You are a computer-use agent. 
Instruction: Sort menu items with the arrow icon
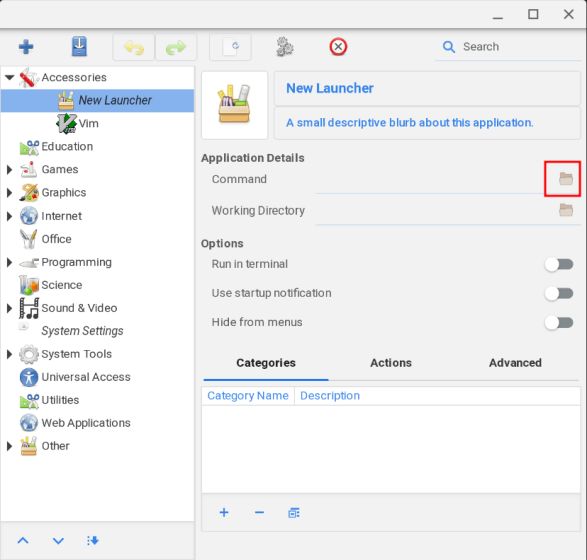tap(92, 541)
